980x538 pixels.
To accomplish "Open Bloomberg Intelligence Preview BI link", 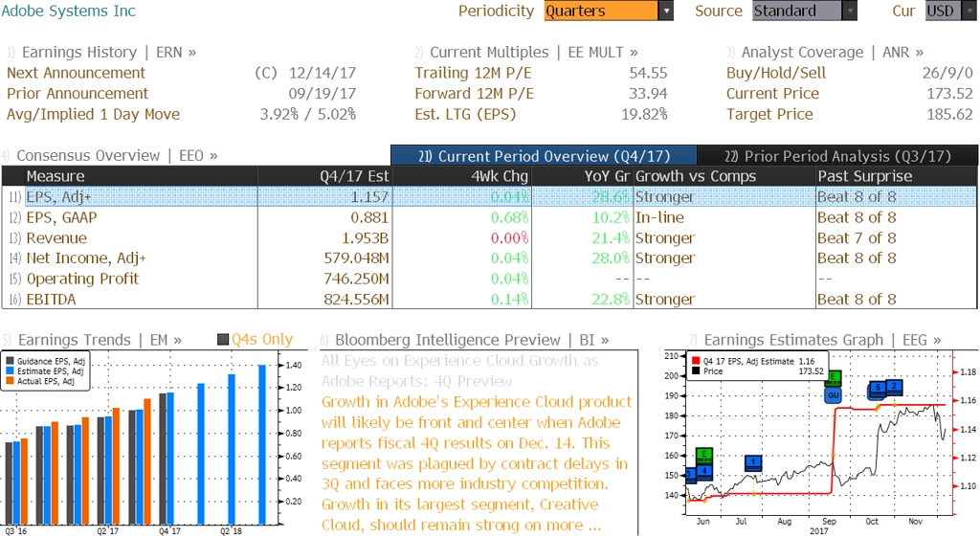I will [472, 340].
